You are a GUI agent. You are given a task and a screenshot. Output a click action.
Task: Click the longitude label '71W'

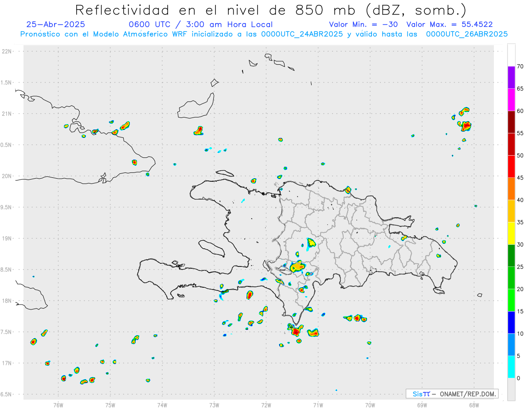point(318,404)
